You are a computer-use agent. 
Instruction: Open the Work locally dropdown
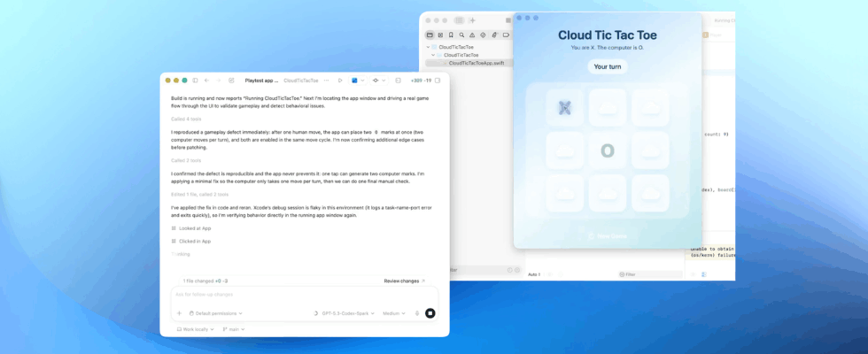[195, 329]
